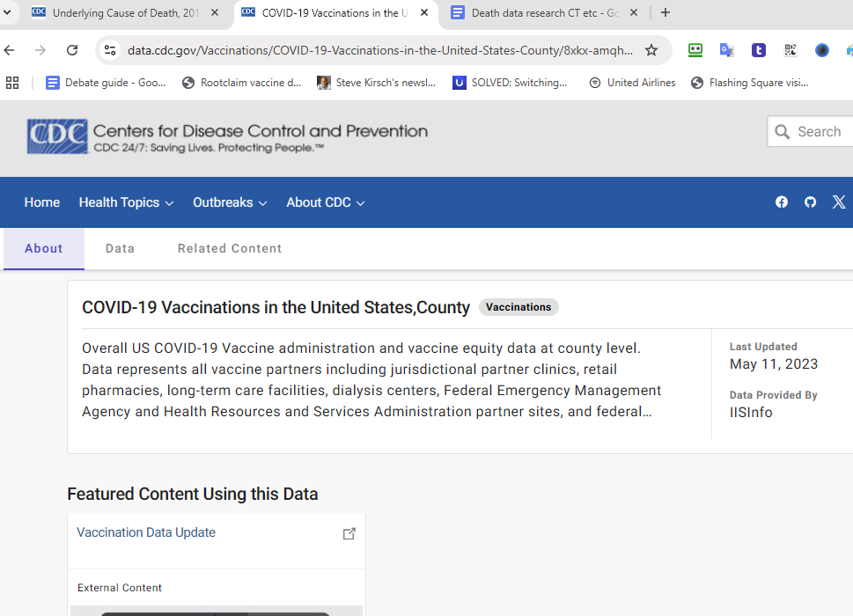This screenshot has width=853, height=616.
Task: Go to Home in the CDC navbar
Action: click(x=42, y=202)
